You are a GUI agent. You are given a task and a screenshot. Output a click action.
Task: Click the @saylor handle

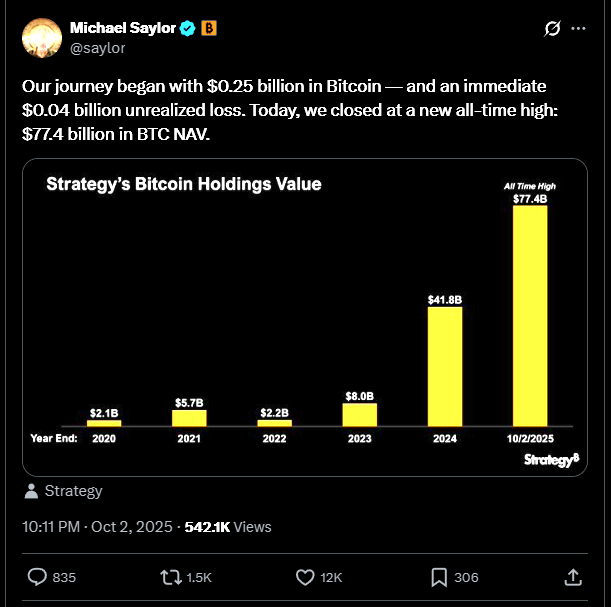tap(98, 47)
